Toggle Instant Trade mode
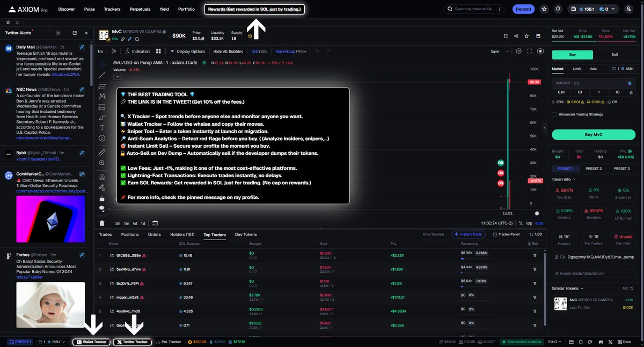This screenshot has width=644, height=347. click(469, 234)
